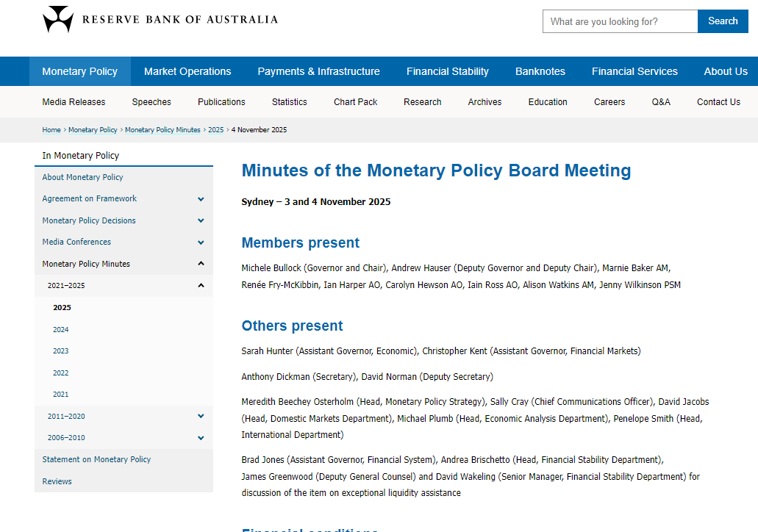Click the search input field
Viewport: 758px width, 532px height.
pos(621,21)
